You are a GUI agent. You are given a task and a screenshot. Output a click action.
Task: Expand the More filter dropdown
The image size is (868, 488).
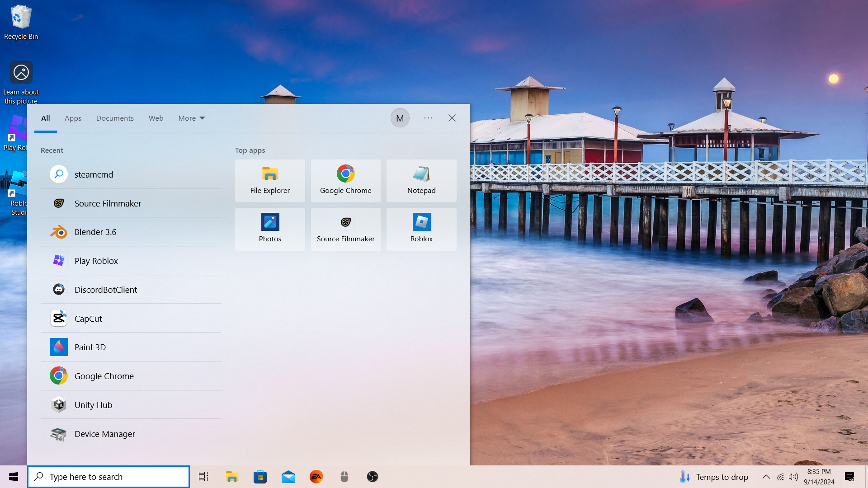(192, 118)
